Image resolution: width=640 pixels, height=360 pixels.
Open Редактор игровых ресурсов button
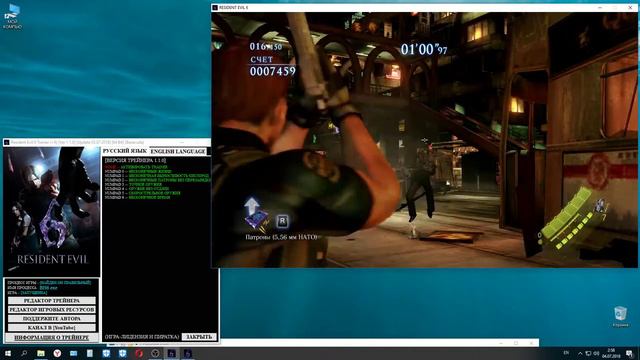tap(52, 309)
